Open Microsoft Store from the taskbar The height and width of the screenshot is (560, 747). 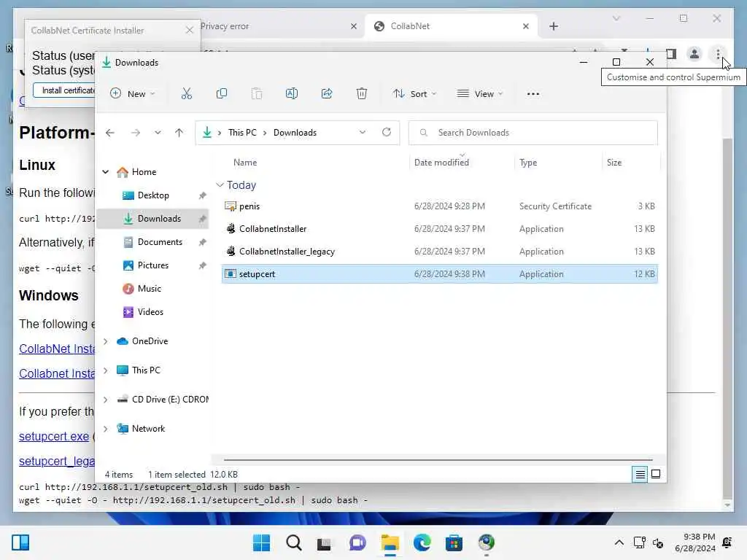click(x=454, y=542)
